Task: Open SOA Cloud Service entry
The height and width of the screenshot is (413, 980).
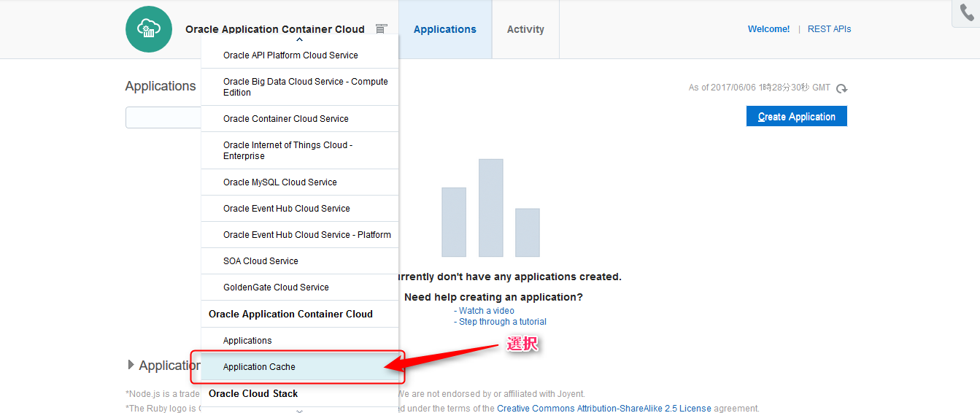Action: (300, 261)
